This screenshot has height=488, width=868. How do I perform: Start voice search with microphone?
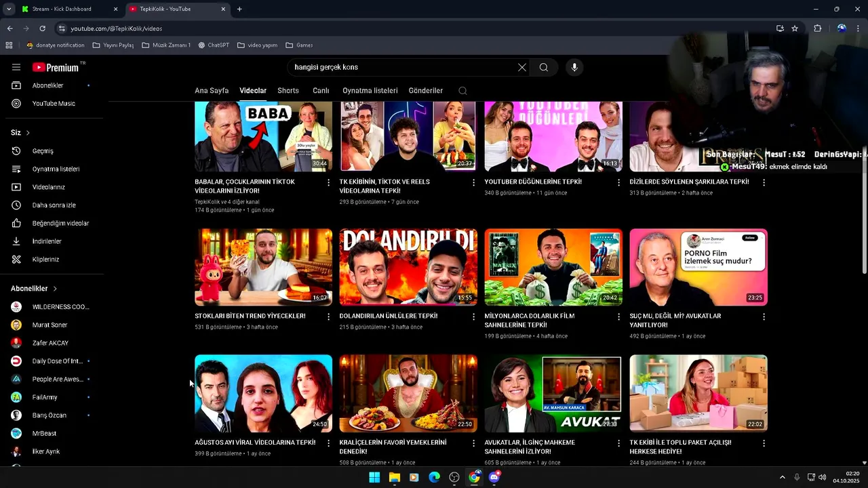pyautogui.click(x=574, y=67)
